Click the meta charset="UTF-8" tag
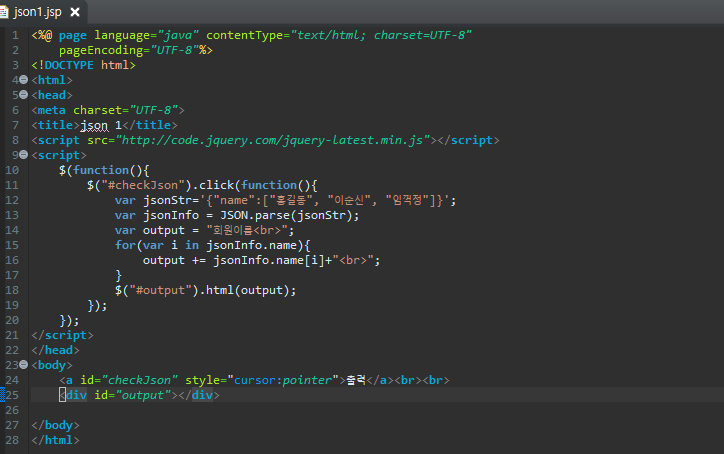Viewport: 724px width, 454px height. 108,110
